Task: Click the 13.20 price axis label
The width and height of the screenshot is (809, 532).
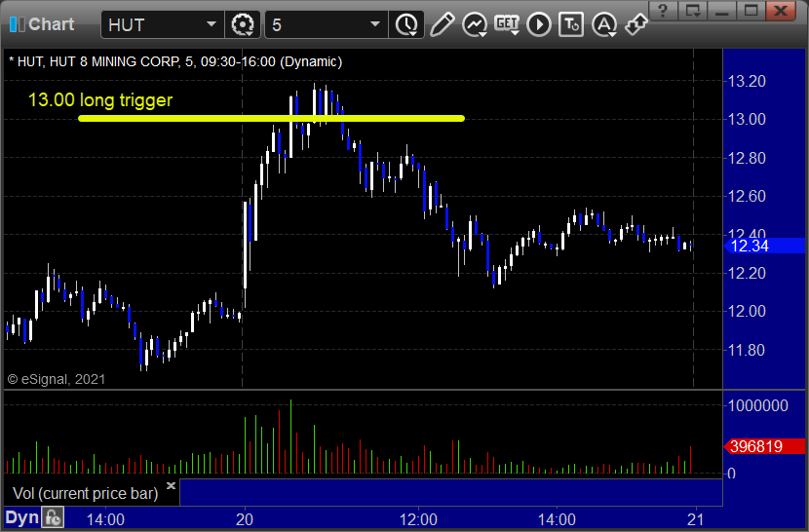Action: pos(747,81)
